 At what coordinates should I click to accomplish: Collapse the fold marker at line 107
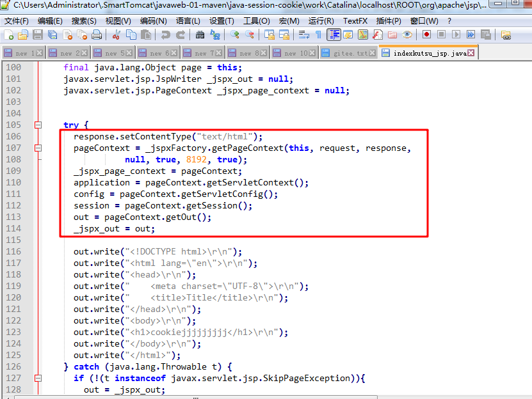(38, 148)
